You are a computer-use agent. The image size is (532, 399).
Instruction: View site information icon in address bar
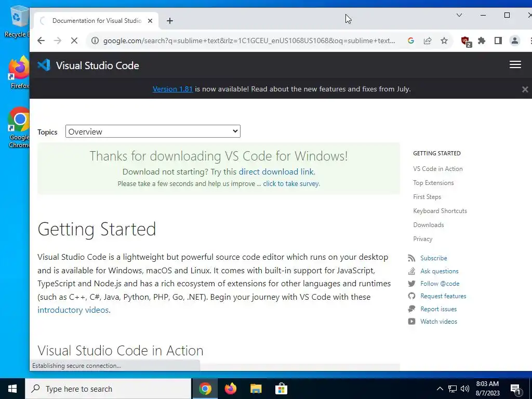(96, 41)
